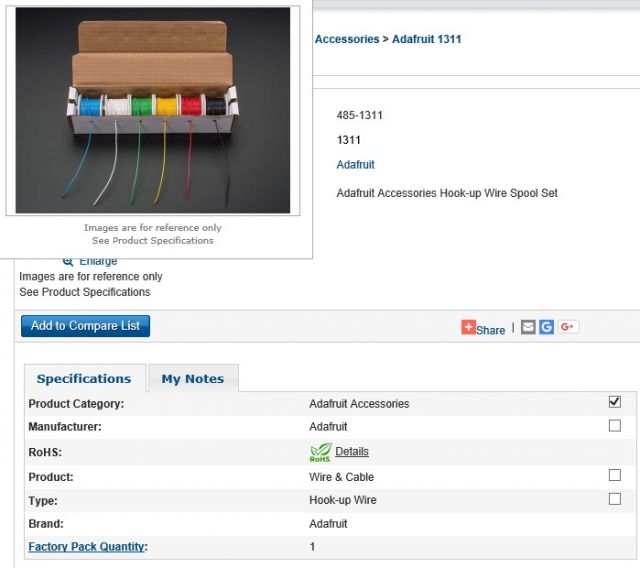Uncheck the Product Category checkbox

click(x=614, y=402)
